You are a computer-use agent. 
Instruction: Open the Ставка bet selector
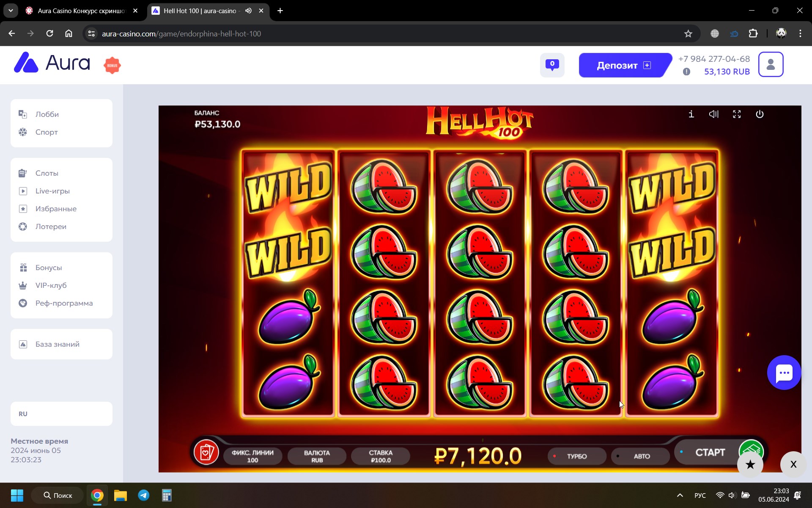[381, 456]
